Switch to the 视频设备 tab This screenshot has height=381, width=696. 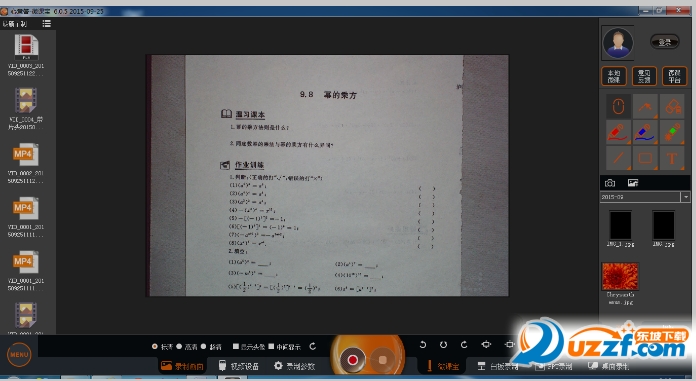click(239, 366)
